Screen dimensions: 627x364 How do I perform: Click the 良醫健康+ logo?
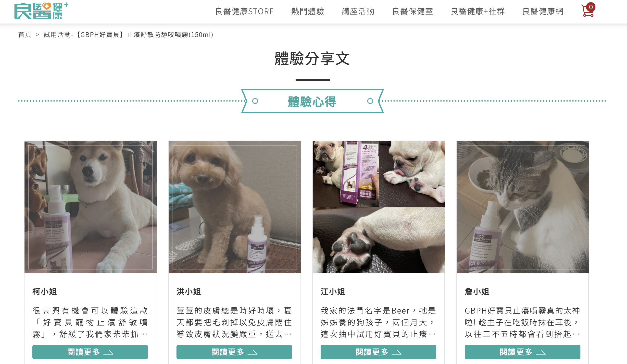click(x=41, y=11)
